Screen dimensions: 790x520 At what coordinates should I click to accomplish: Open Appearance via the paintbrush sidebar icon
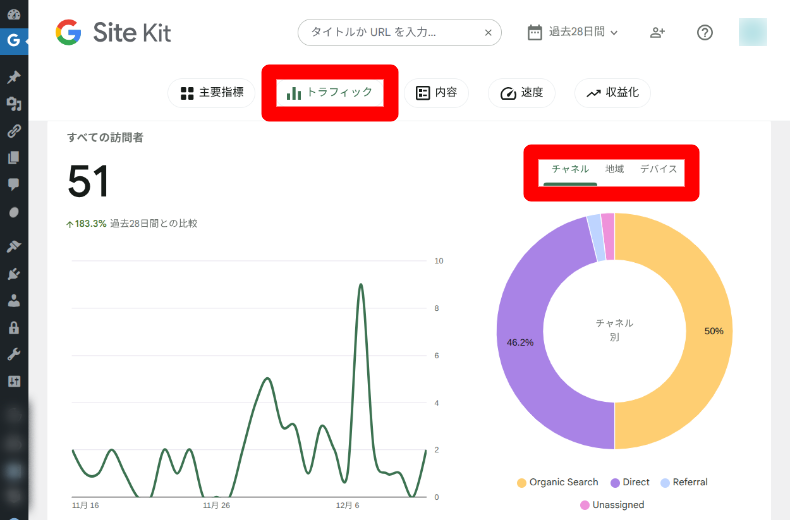pyautogui.click(x=14, y=246)
